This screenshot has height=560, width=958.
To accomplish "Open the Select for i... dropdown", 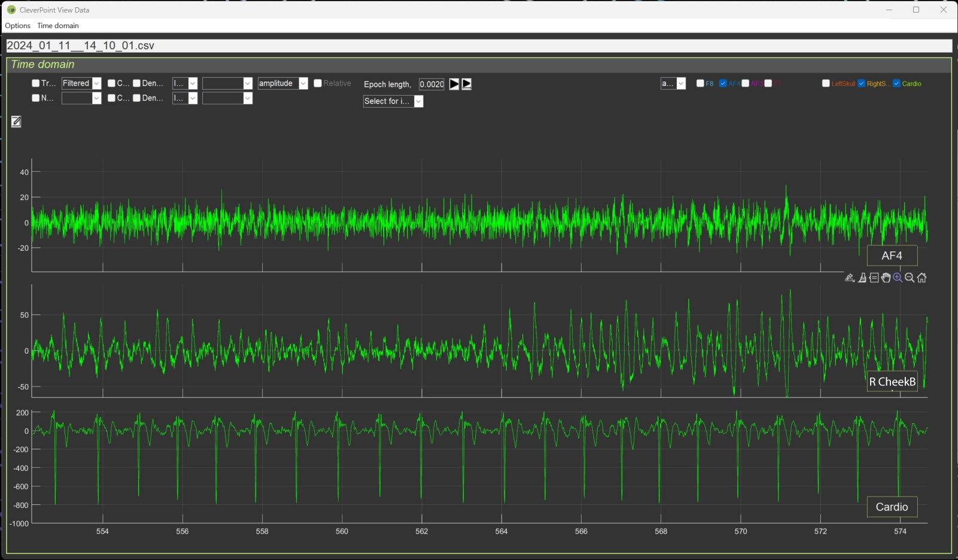I will tap(393, 101).
